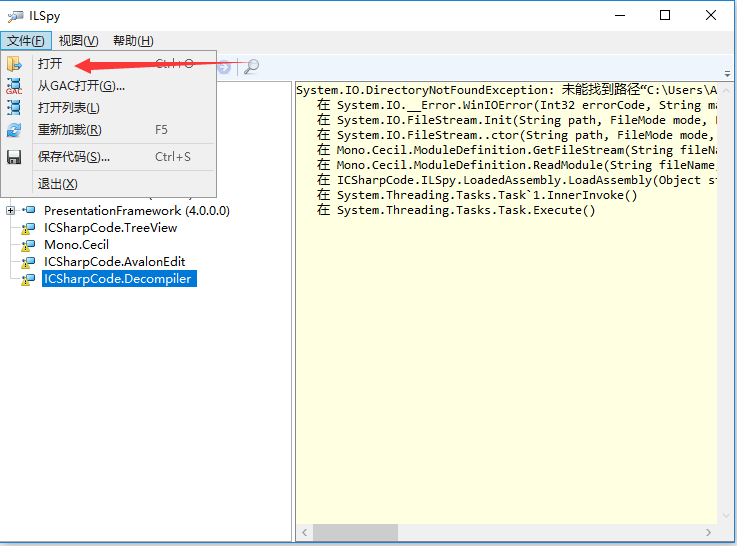Choose 退出 (Exit) menu item

pyautogui.click(x=57, y=184)
